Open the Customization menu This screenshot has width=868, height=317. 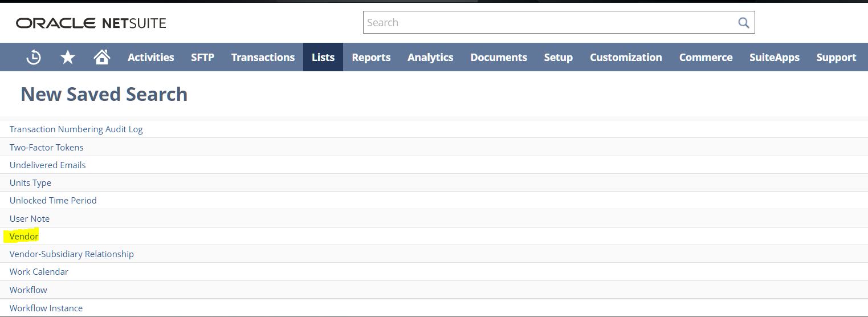point(626,58)
